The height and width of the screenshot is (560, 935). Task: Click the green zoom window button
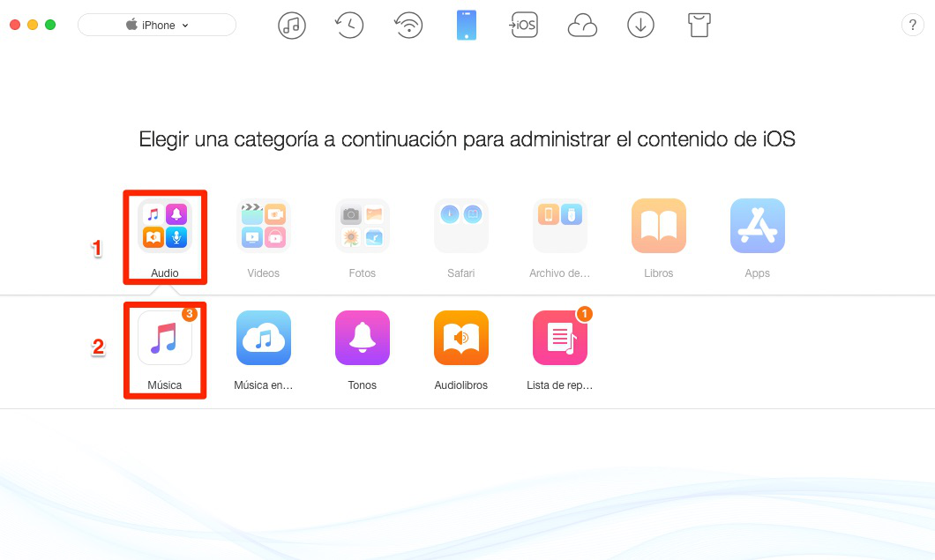50,25
